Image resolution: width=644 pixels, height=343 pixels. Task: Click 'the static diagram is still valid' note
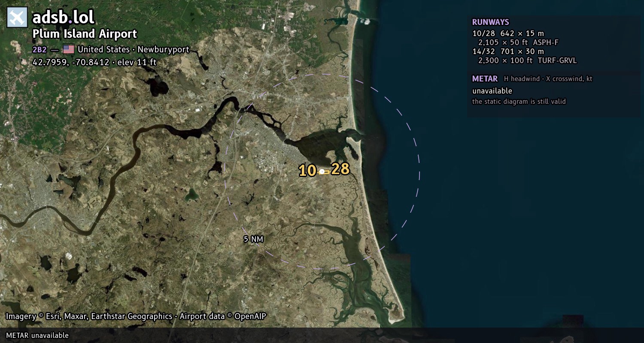[519, 102]
